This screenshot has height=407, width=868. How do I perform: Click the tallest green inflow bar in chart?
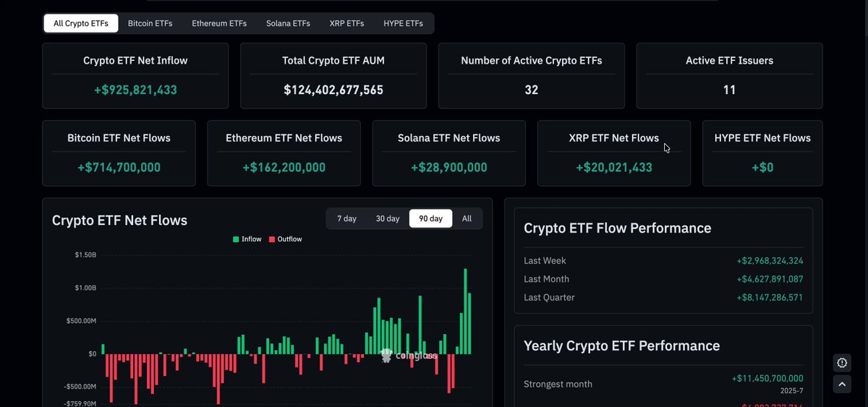[x=465, y=312]
